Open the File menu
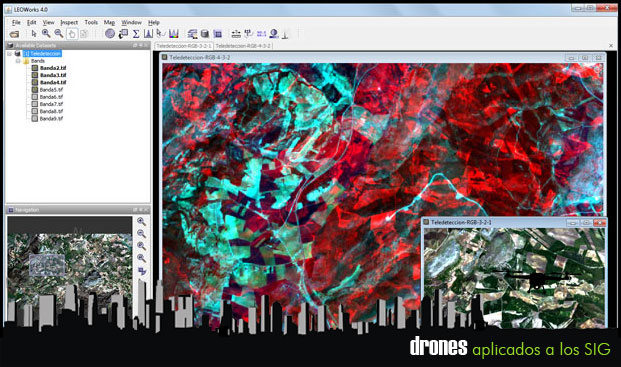 coord(16,23)
